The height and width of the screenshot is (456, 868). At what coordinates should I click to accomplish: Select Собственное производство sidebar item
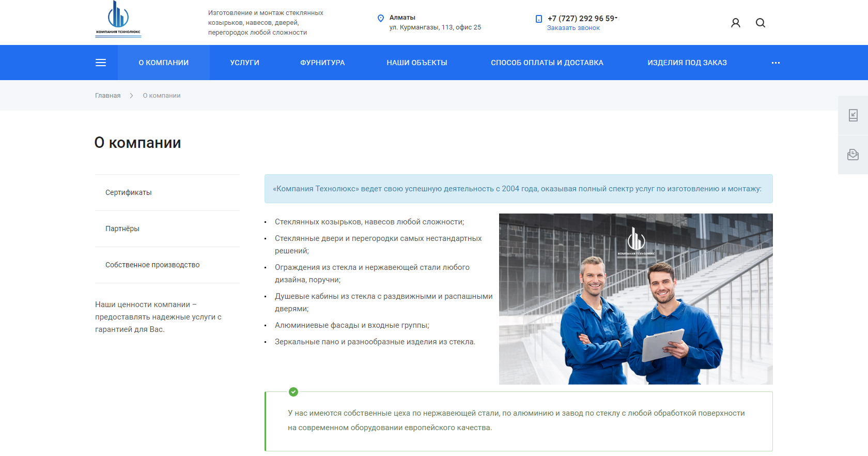(152, 265)
